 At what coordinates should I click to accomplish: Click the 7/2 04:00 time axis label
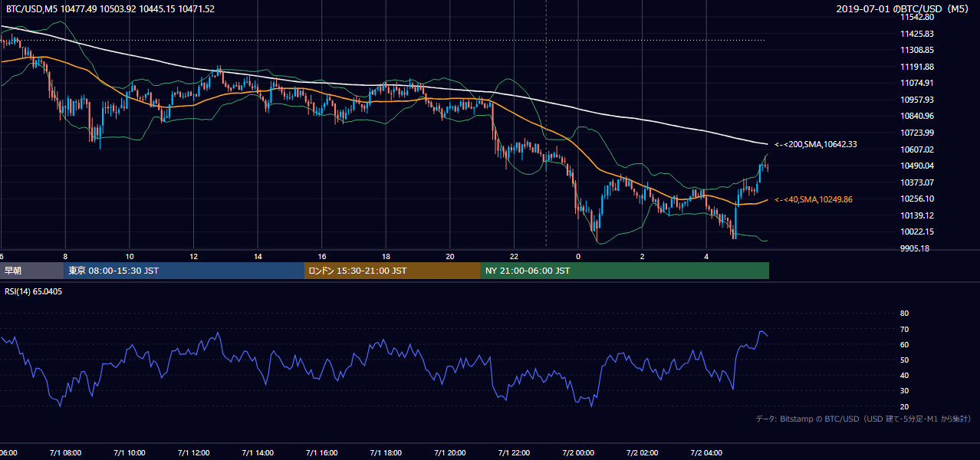706,453
